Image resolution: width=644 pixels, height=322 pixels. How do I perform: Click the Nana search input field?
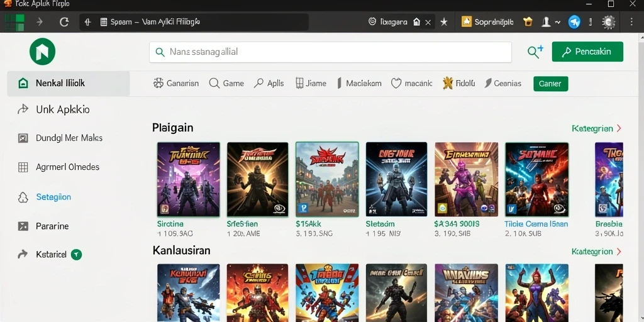tap(331, 52)
